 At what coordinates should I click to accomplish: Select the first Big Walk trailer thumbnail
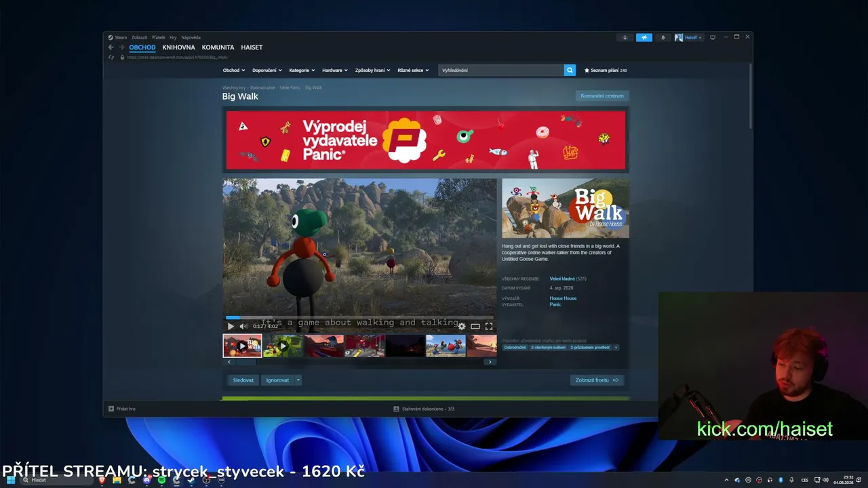(242, 346)
